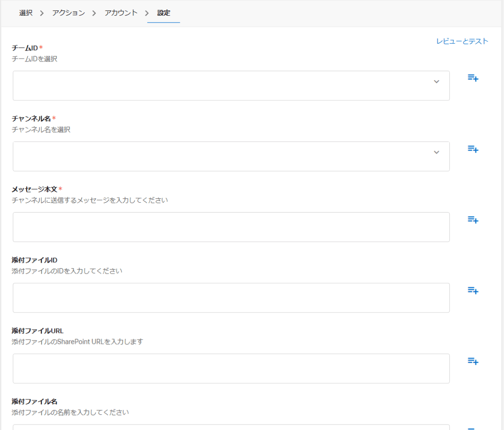Open the チャンネル名 combo box

(231, 156)
